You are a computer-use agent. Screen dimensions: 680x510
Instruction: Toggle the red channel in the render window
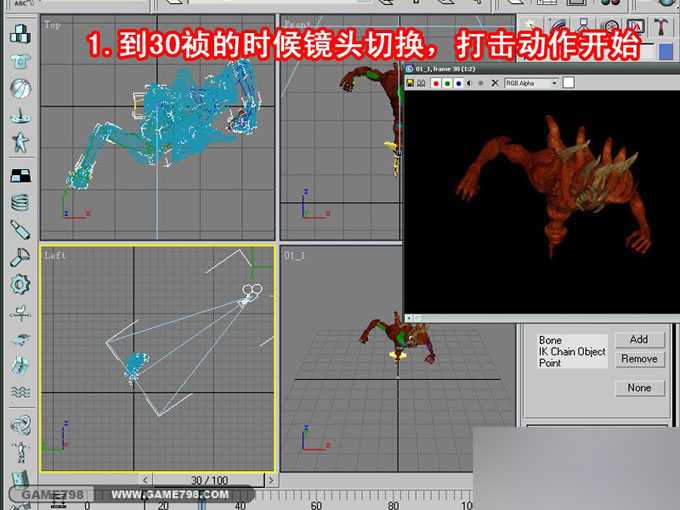point(436,83)
